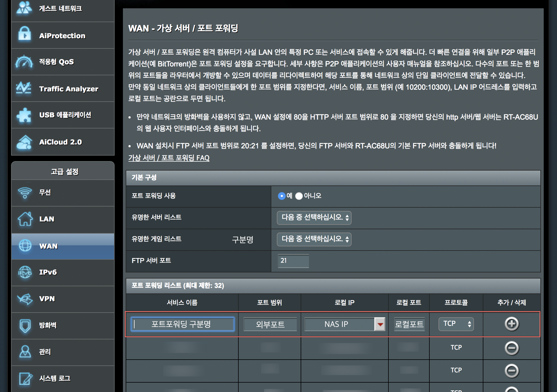Click the firewall shield icon
Screen dimensions: 557x392
point(25,326)
